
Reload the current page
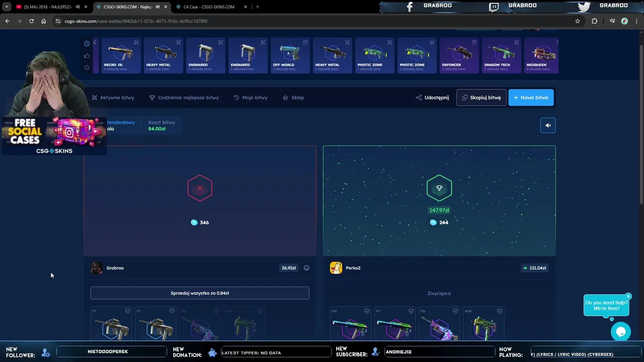pyautogui.click(x=31, y=21)
